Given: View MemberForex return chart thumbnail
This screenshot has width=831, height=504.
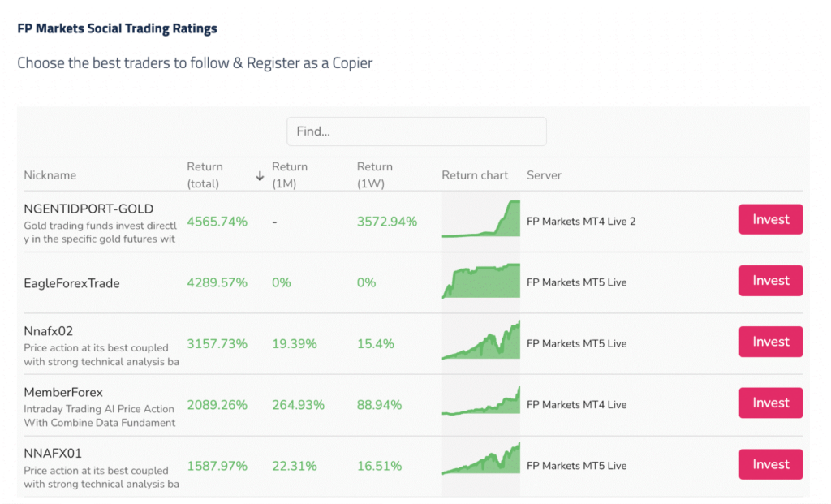Looking at the screenshot, I should click(x=481, y=403).
